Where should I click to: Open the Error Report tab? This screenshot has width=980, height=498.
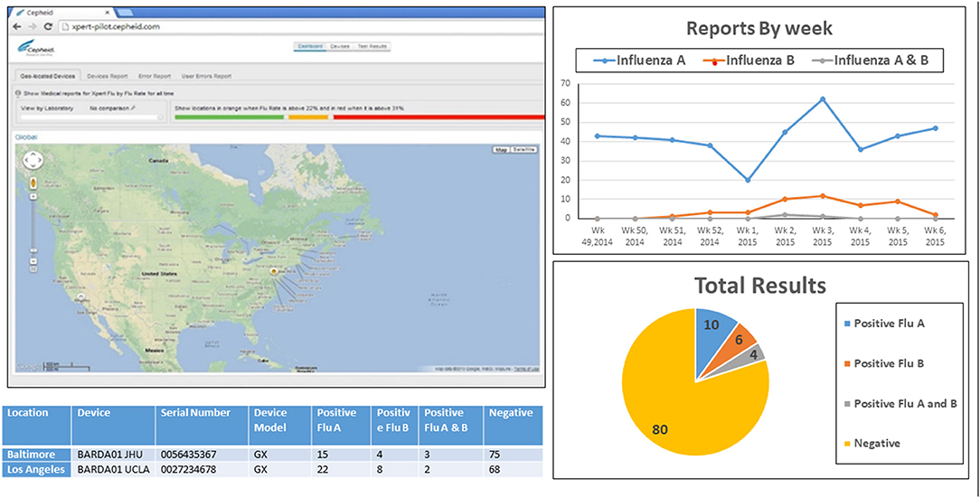pyautogui.click(x=155, y=76)
